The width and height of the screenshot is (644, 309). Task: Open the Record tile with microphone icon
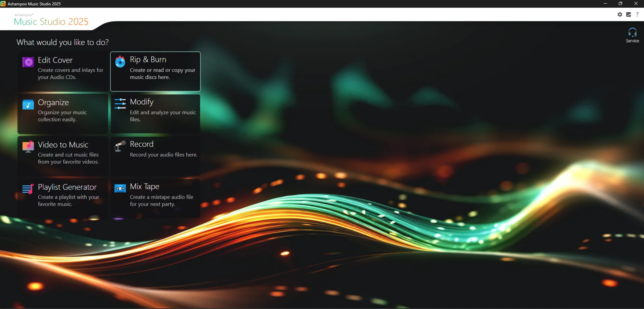(x=155, y=156)
